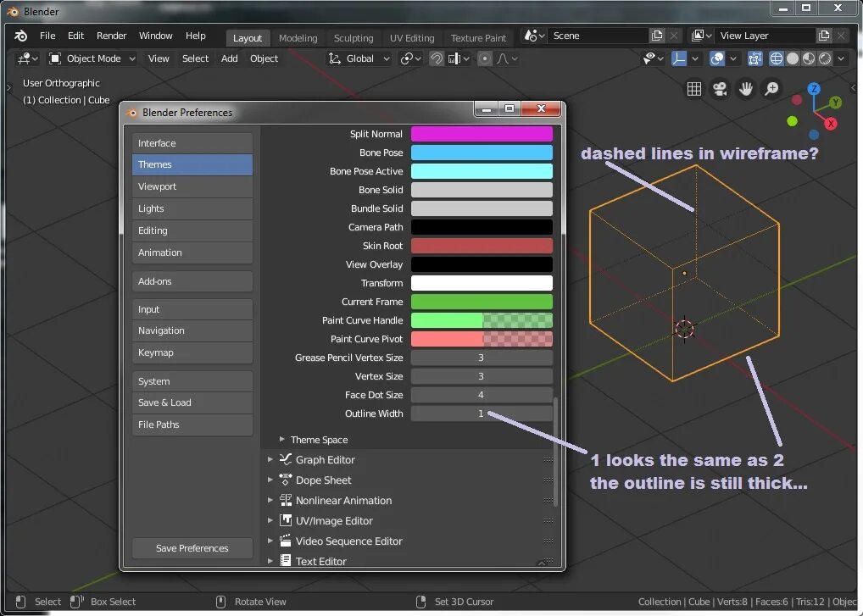Click Save Preferences button

pos(192,548)
